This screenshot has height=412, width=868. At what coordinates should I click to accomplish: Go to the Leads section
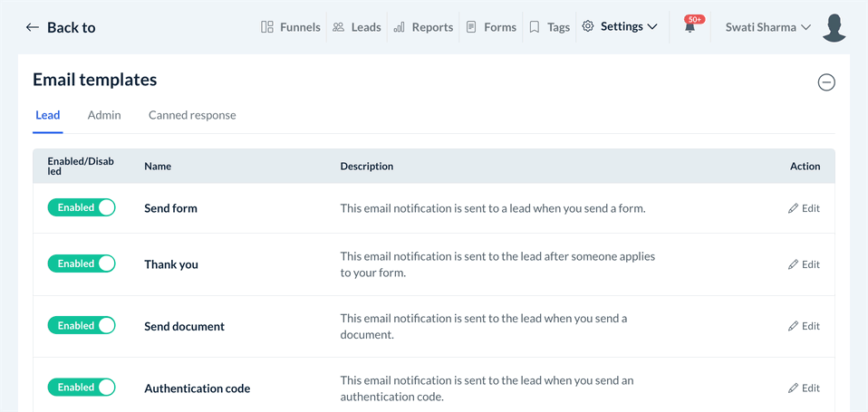click(356, 27)
